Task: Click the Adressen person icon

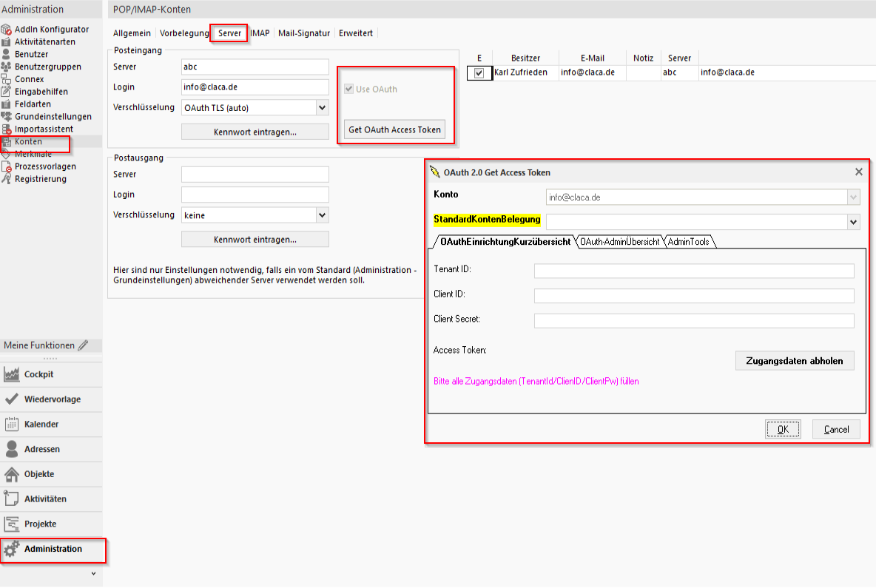Action: click(x=11, y=448)
